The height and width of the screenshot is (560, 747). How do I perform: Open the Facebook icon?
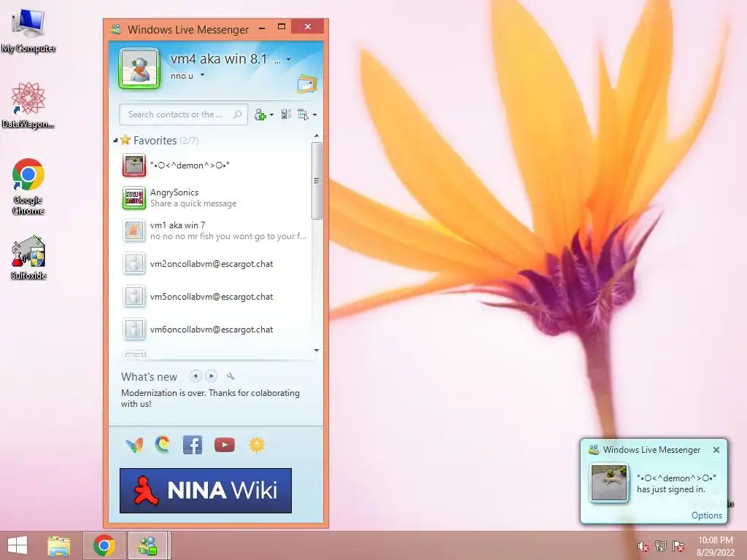(x=193, y=445)
